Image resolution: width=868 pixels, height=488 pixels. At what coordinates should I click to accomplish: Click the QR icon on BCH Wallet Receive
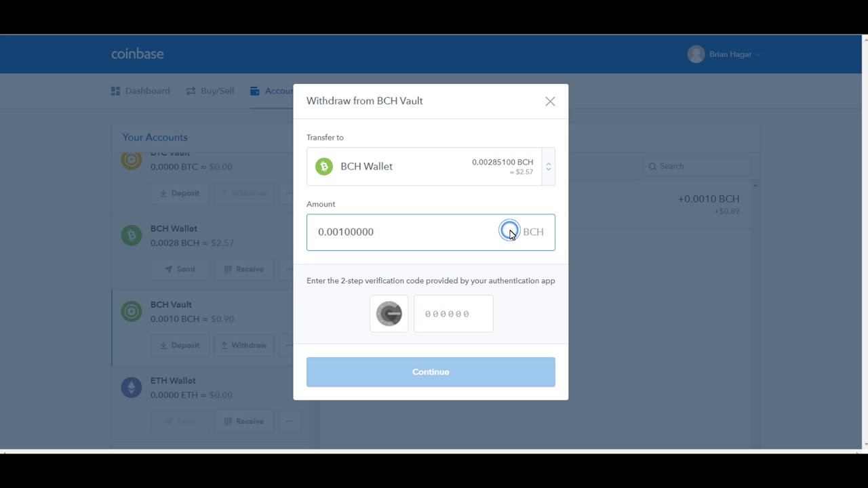pyautogui.click(x=228, y=269)
